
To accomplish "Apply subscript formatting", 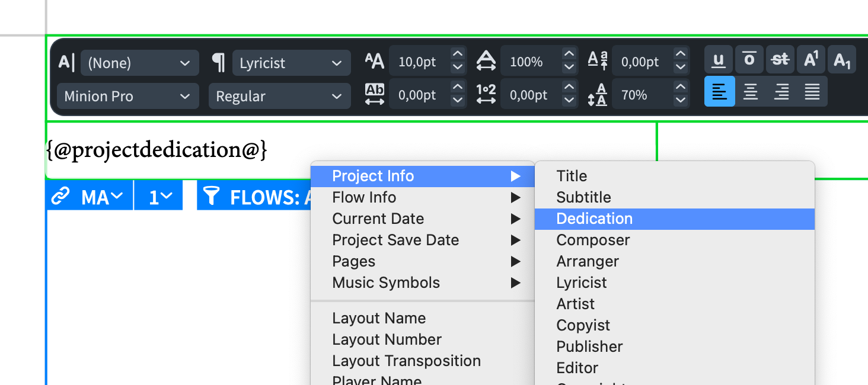I will (842, 59).
